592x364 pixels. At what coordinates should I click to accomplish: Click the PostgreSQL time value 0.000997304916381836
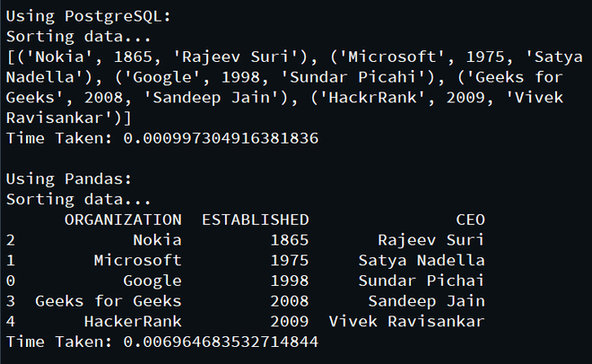221,138
